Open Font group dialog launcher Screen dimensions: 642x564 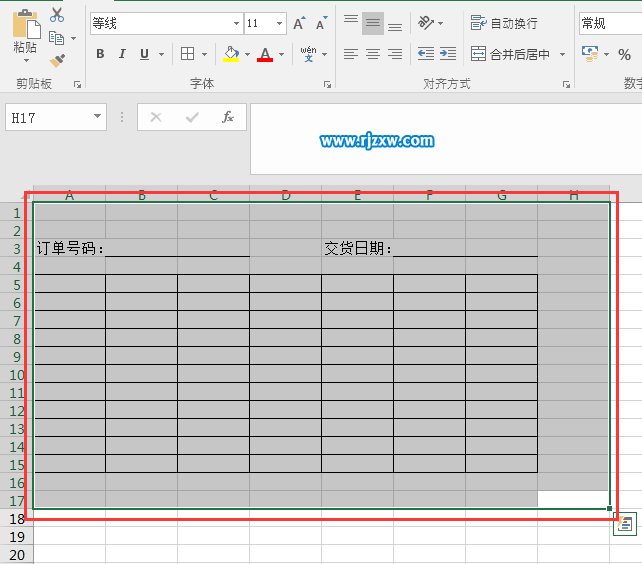click(327, 84)
